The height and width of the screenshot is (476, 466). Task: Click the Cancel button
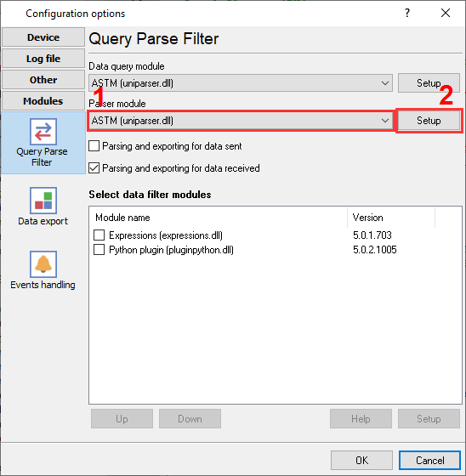tap(429, 460)
